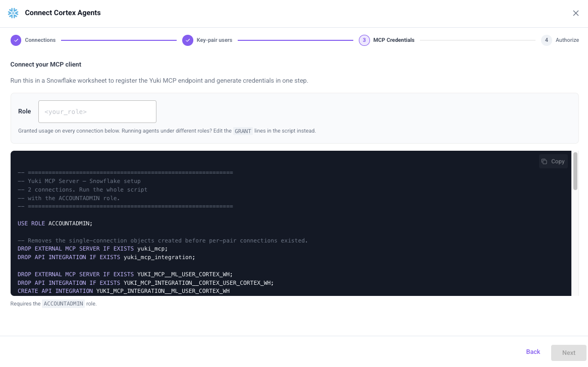
Task: Click the 'Yuki MCP Server — Snowflake setup' comment
Action: pyautogui.click(x=79, y=181)
